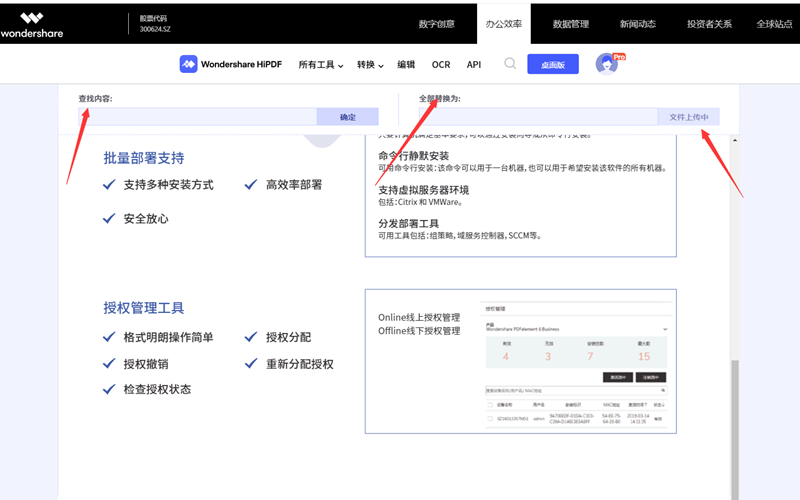Open the OCR link in toolbar
This screenshot has height=500, width=800.
[x=441, y=65]
